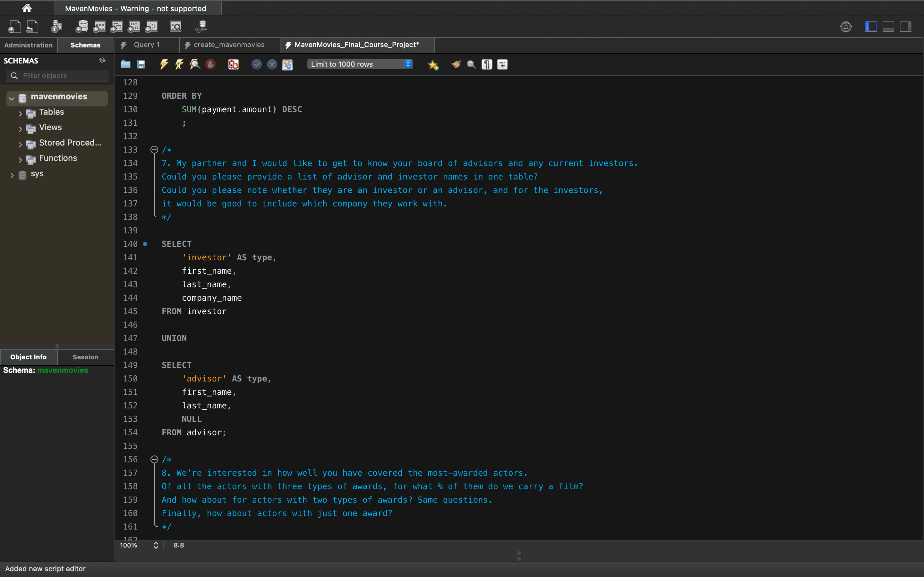Open the Limit to 1000 rows dropdown
This screenshot has height=577, width=924.
[x=408, y=64]
